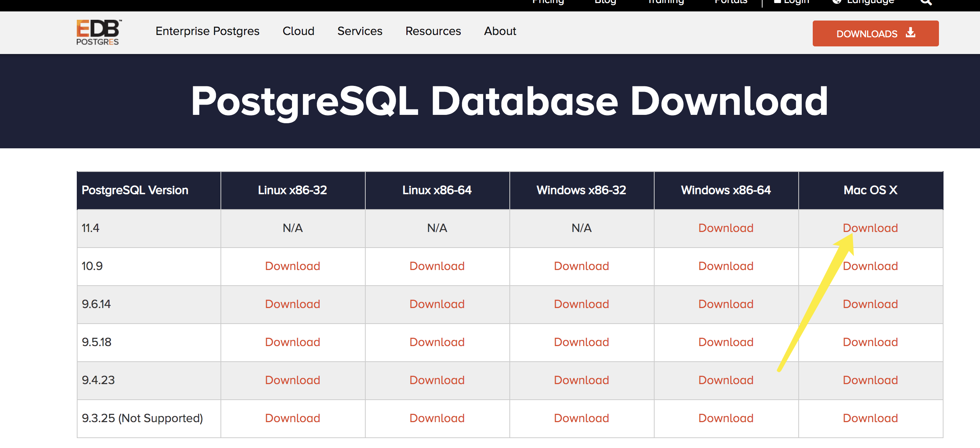Download 11.4 for Mac OS X
This screenshot has width=980, height=448.
coord(870,228)
